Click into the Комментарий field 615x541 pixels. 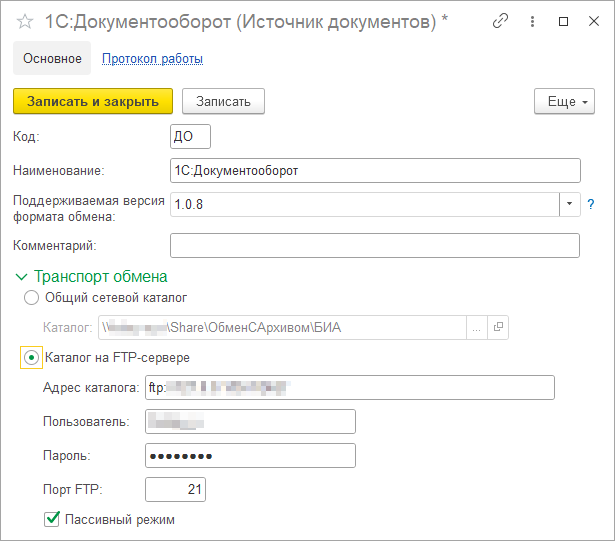click(375, 245)
